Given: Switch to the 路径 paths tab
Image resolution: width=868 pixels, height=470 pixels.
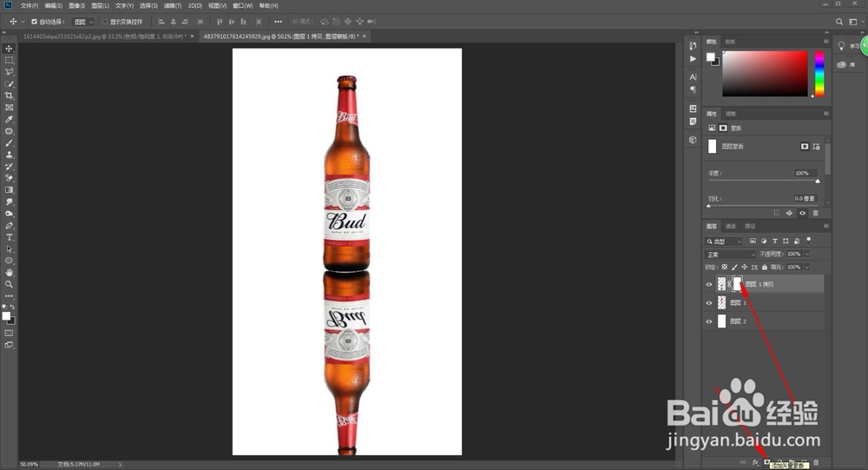Looking at the screenshot, I should [x=750, y=226].
